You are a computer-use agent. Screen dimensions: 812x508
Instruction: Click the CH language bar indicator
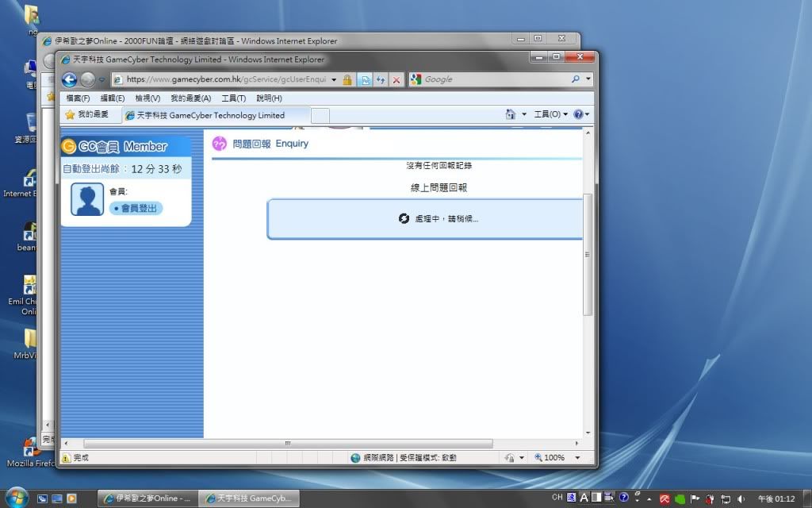557,497
